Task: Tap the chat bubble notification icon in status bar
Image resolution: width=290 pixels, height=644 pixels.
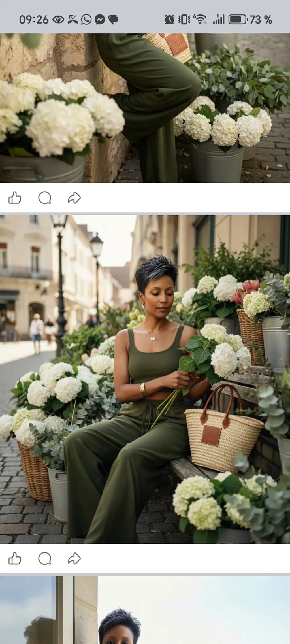Action: click(113, 20)
